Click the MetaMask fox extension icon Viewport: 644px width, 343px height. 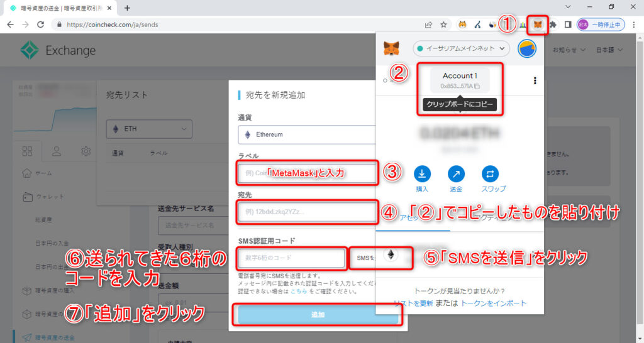538,24
